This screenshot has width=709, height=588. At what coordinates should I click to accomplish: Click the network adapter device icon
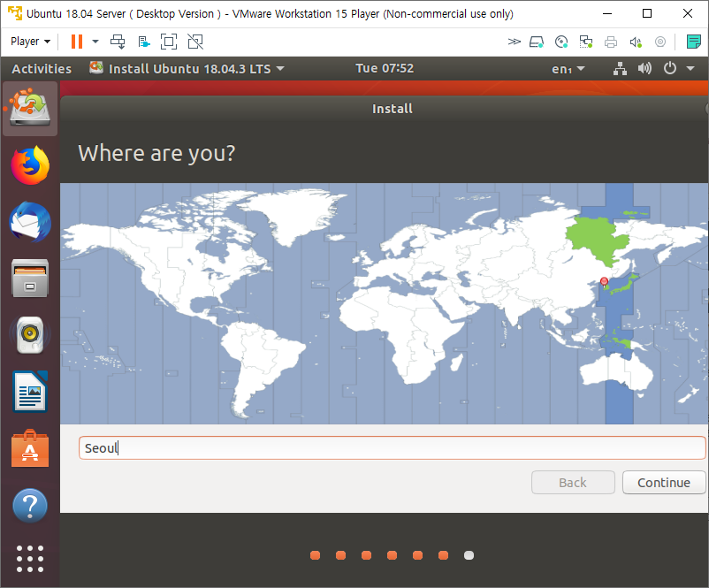tap(586, 42)
